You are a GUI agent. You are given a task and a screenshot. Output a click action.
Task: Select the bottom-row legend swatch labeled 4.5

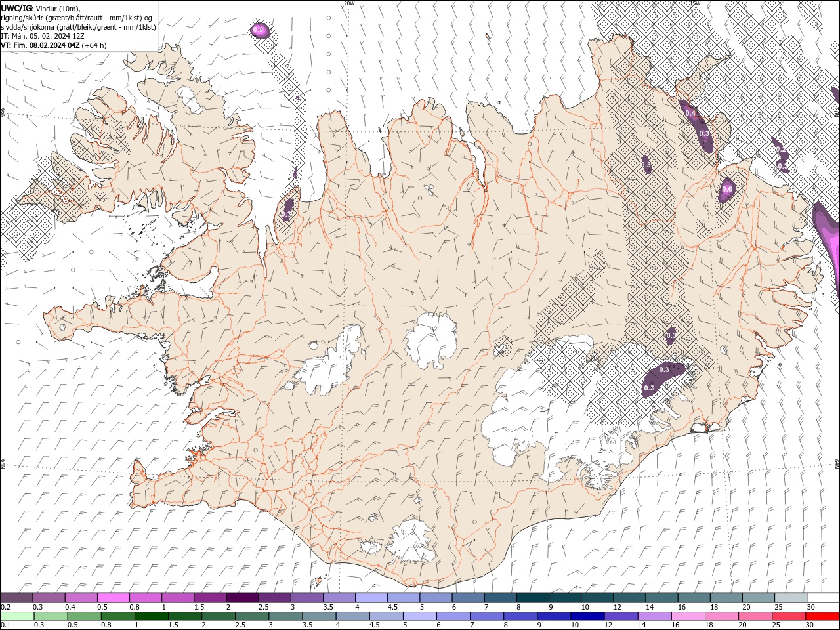point(387,616)
